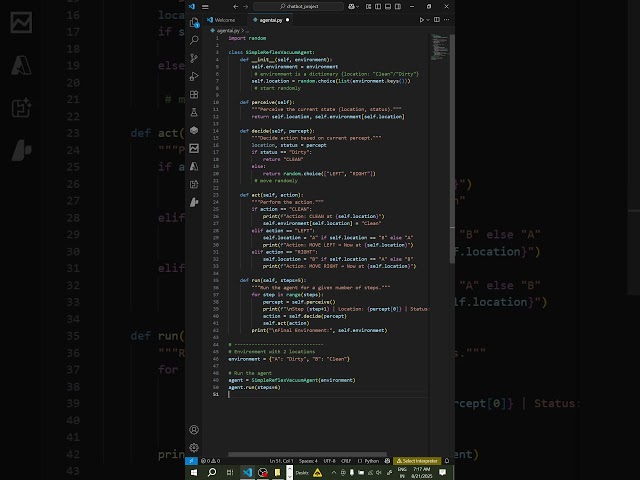The height and width of the screenshot is (480, 640).
Task: Toggle the secondary side bar layout
Action: point(398,7)
